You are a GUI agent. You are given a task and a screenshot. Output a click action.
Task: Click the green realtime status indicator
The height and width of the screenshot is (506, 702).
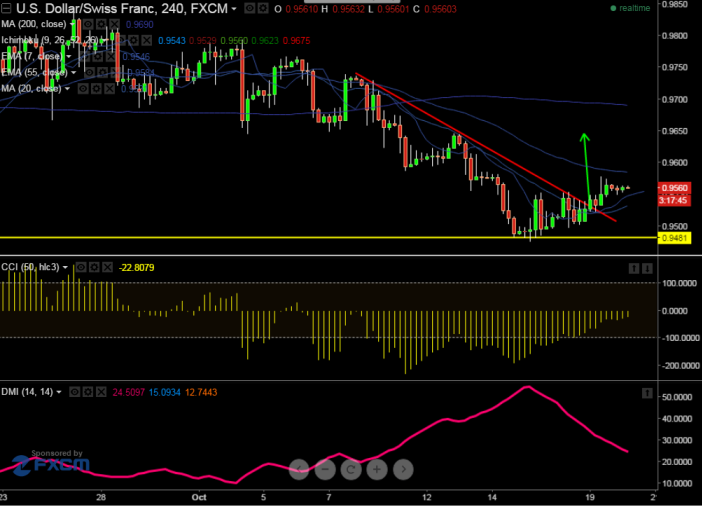630,8
